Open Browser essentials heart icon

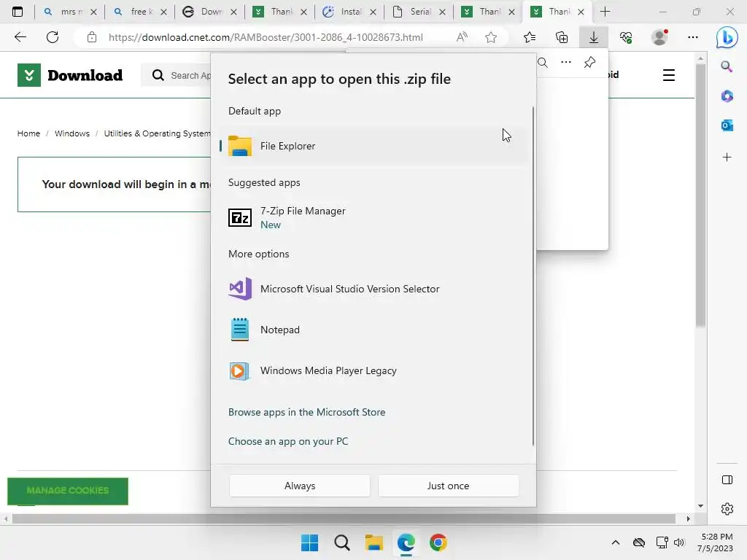[626, 37]
